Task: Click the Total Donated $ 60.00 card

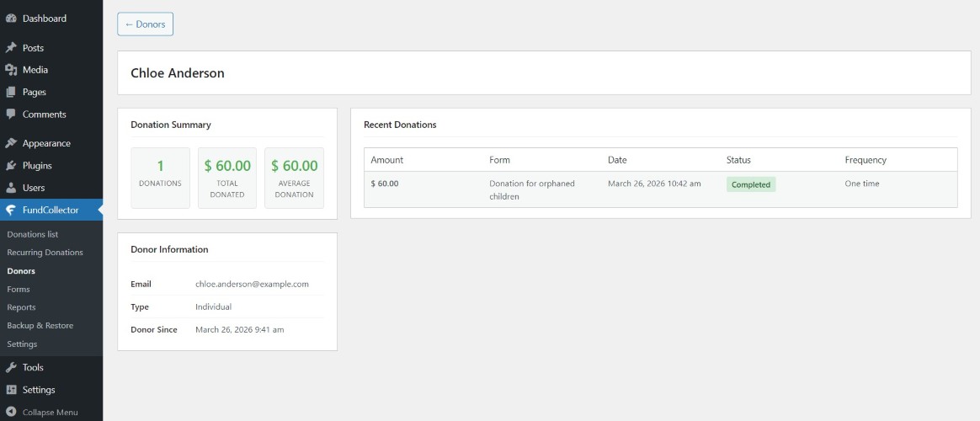Action: click(x=227, y=178)
